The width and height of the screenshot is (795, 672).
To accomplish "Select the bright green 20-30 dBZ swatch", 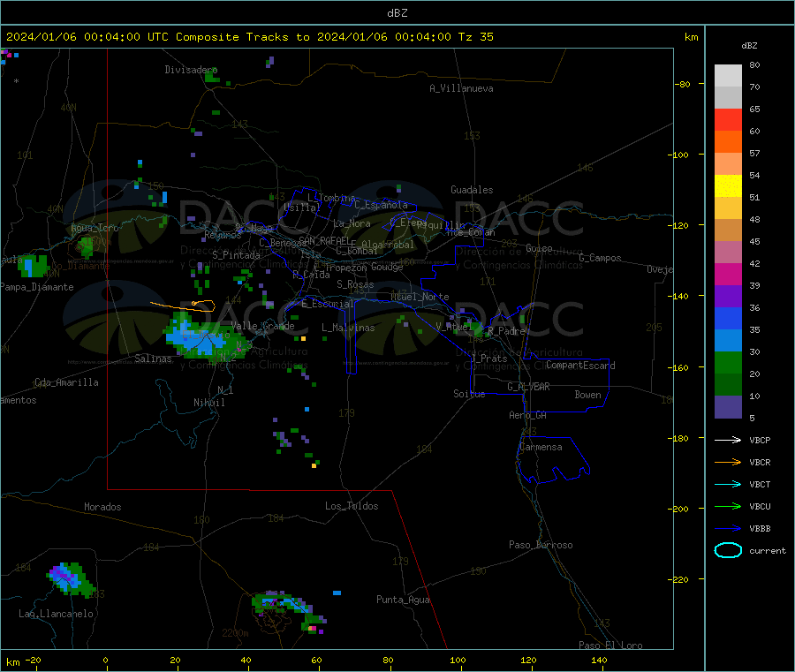I will 728,362.
